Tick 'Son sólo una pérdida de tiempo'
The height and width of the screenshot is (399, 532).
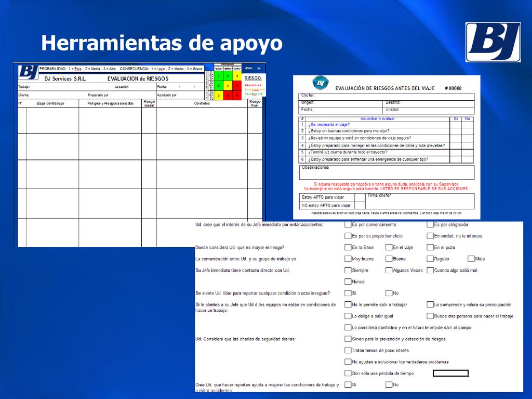pos(348,373)
